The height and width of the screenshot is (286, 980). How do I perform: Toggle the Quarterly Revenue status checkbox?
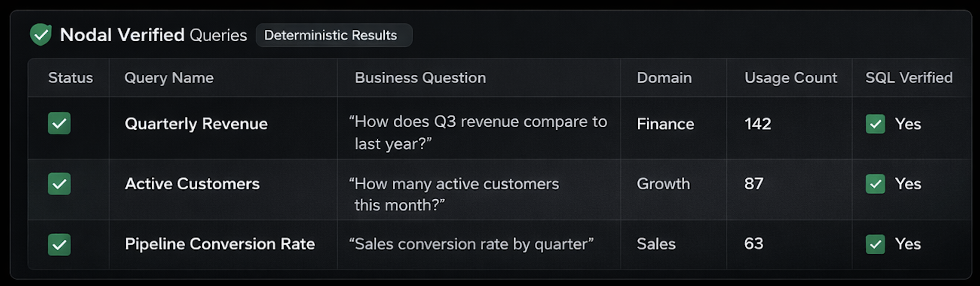pos(59,124)
